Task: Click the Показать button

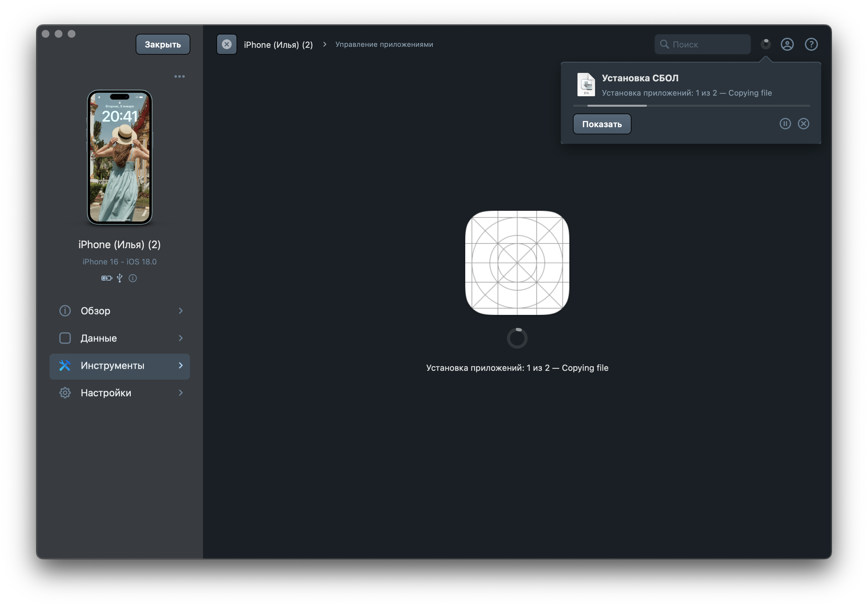Action: (602, 124)
